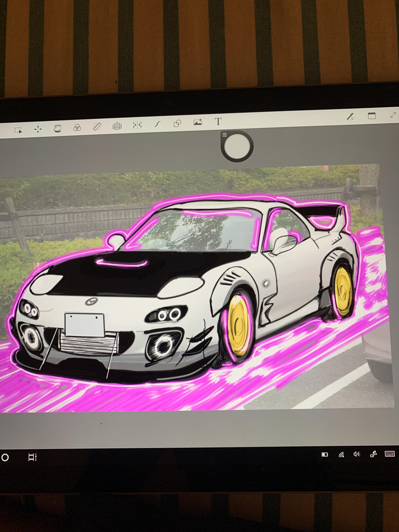Screen dimensions: 399x532
Task: Toggle the Ruler guide tool
Action: pos(97,127)
